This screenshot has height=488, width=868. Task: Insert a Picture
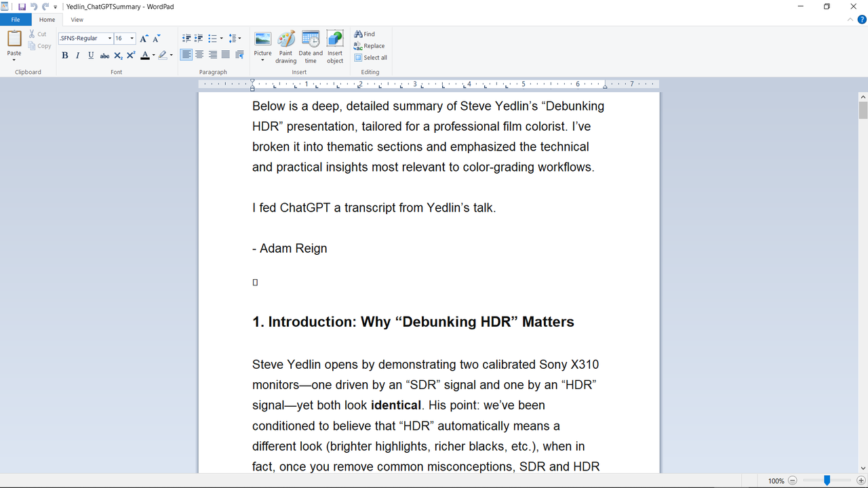(262, 42)
